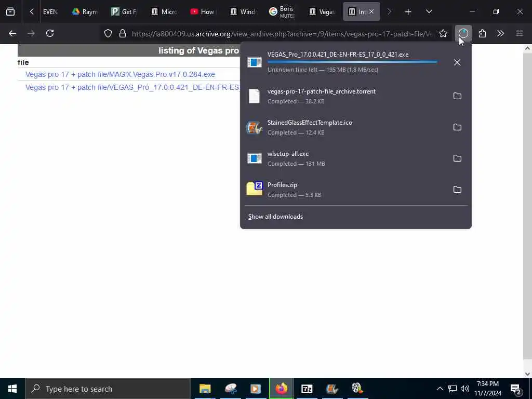Click Show all downloads
The width and height of the screenshot is (532, 399).
275,217
